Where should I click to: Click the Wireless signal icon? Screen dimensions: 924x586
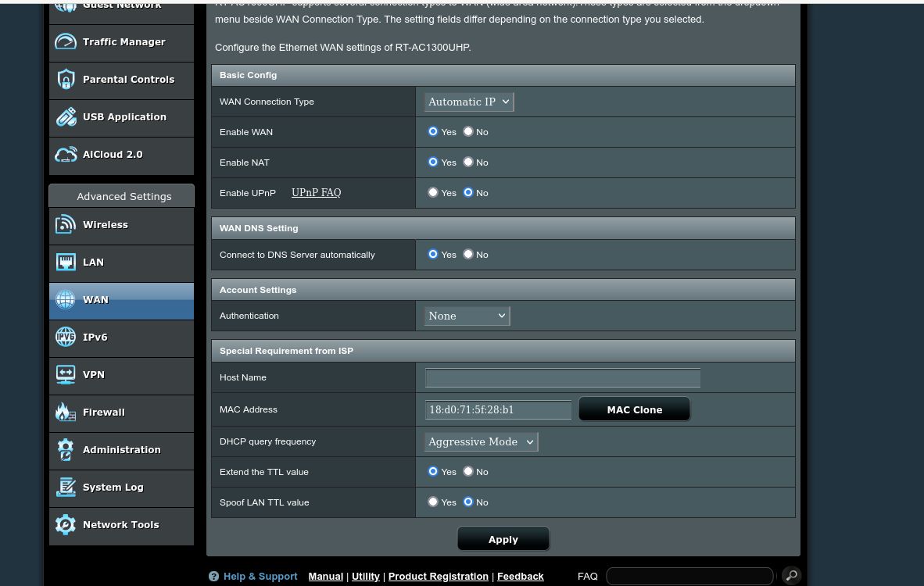coord(66,225)
